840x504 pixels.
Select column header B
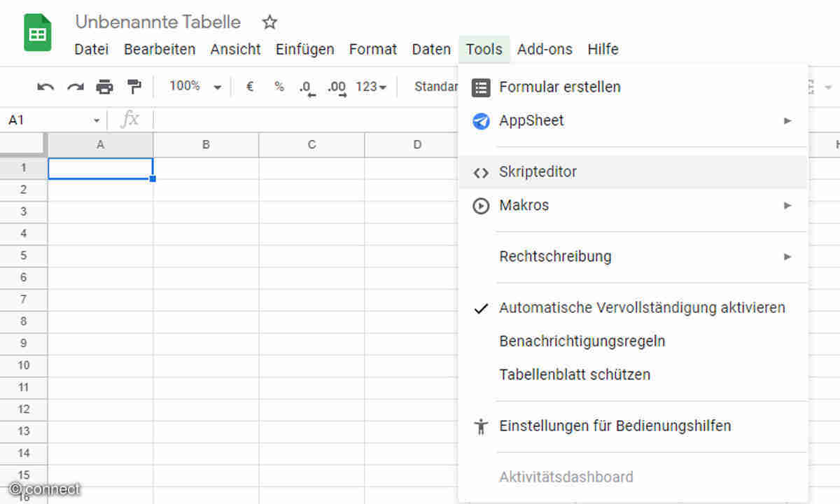(x=206, y=144)
